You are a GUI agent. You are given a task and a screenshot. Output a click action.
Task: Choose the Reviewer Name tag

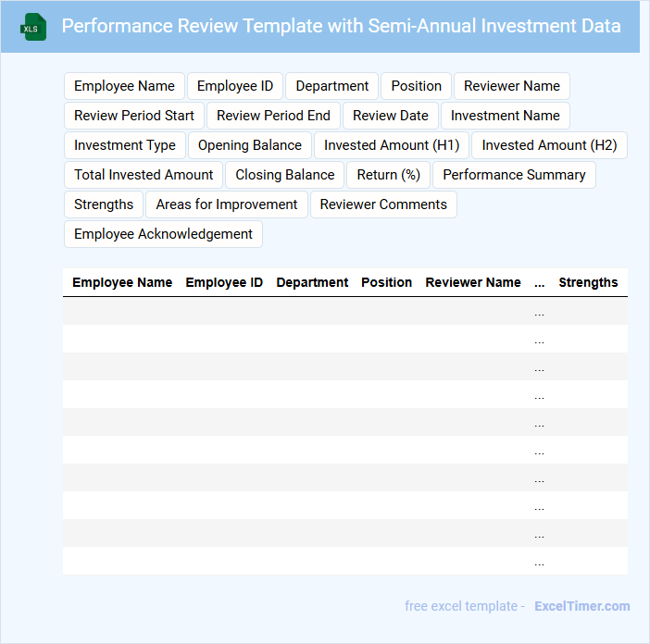click(x=511, y=86)
